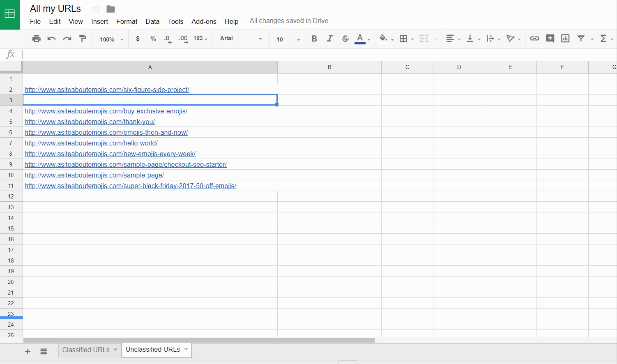This screenshot has height=364, width=617.
Task: Switch to the Classified URLs tab
Action: click(x=86, y=350)
